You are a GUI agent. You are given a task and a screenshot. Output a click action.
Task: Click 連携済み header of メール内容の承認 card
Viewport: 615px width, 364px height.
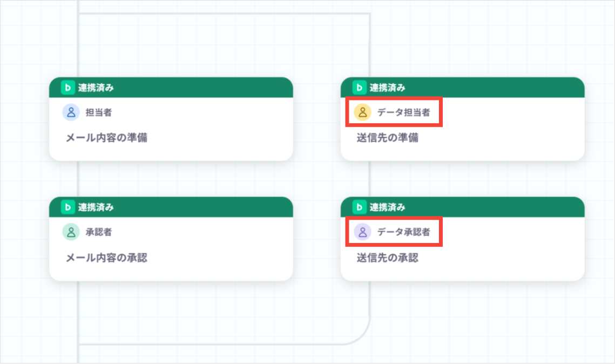pos(96,207)
